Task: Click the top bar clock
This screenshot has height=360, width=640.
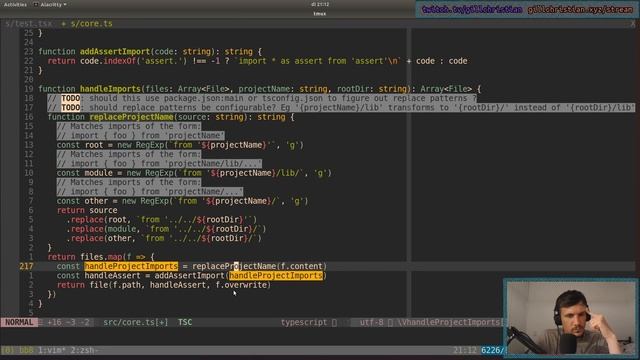Action: [320, 4]
